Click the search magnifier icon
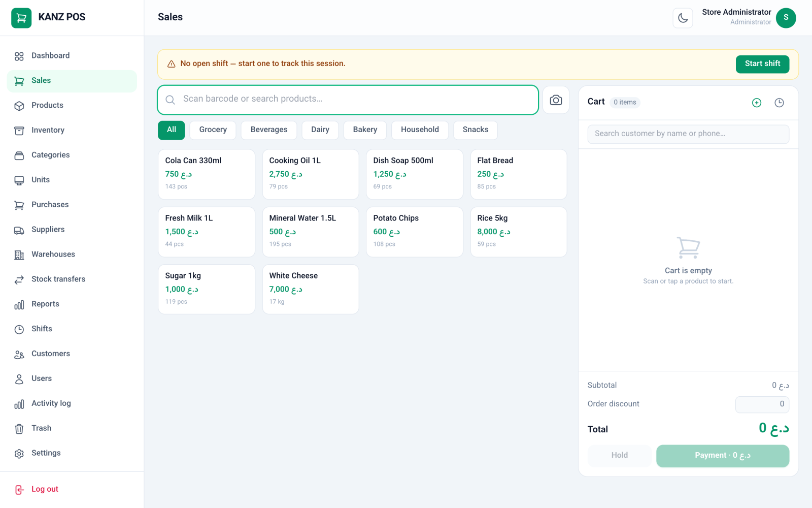The height and width of the screenshot is (508, 812). click(x=171, y=100)
